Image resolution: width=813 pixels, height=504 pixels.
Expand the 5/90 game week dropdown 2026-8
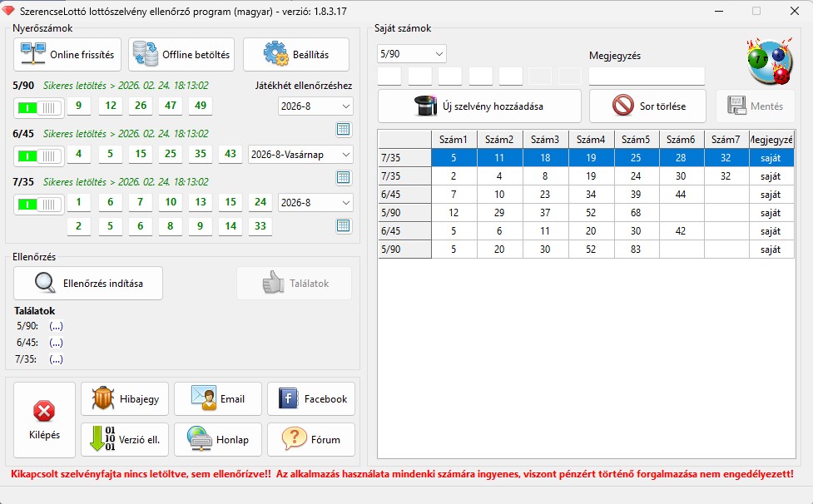click(315, 106)
